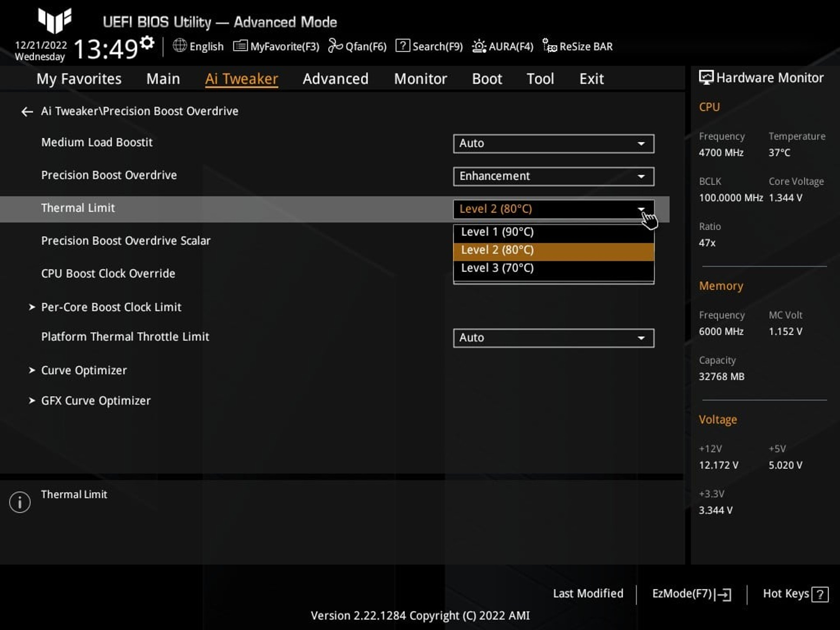
Task: Click the +12V 12.172 V reading
Action: coord(718,465)
